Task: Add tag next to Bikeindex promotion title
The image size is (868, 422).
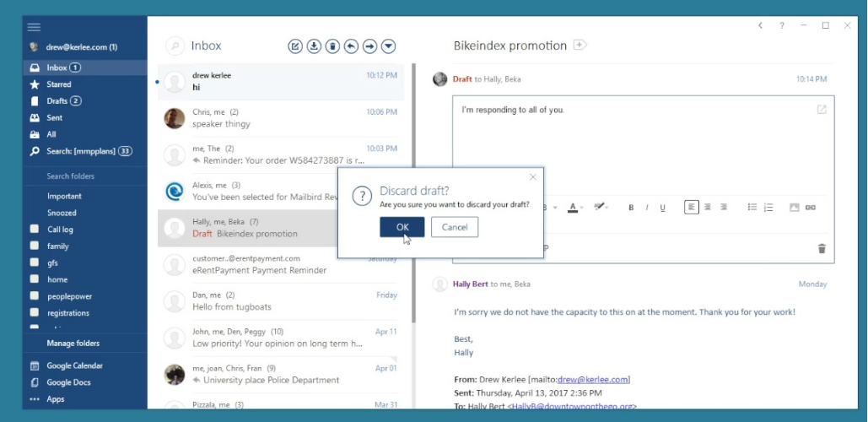Action: 580,45
